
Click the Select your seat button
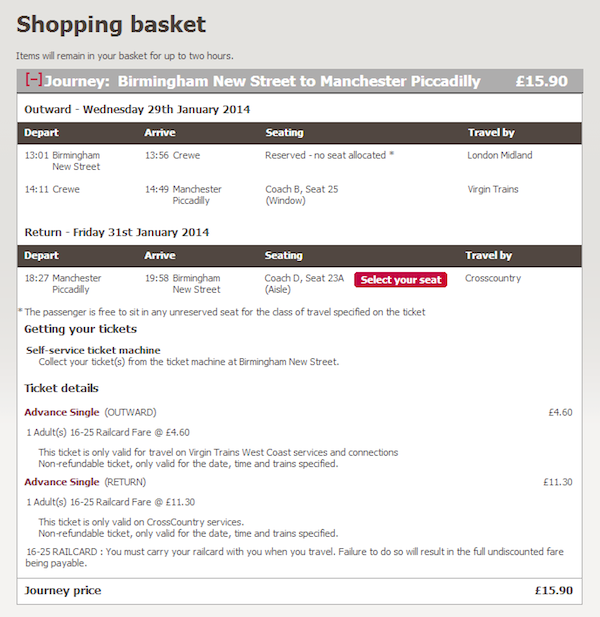click(401, 280)
